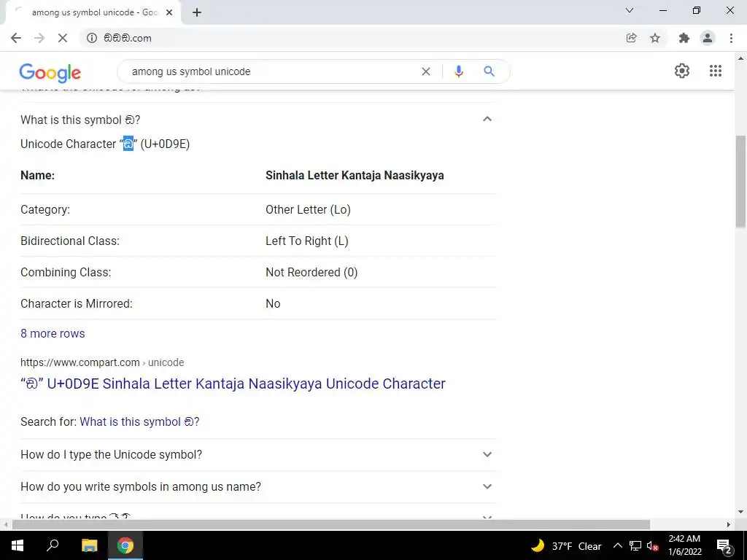Bookmark this tab with the star icon
This screenshot has height=560, width=747.
point(655,38)
